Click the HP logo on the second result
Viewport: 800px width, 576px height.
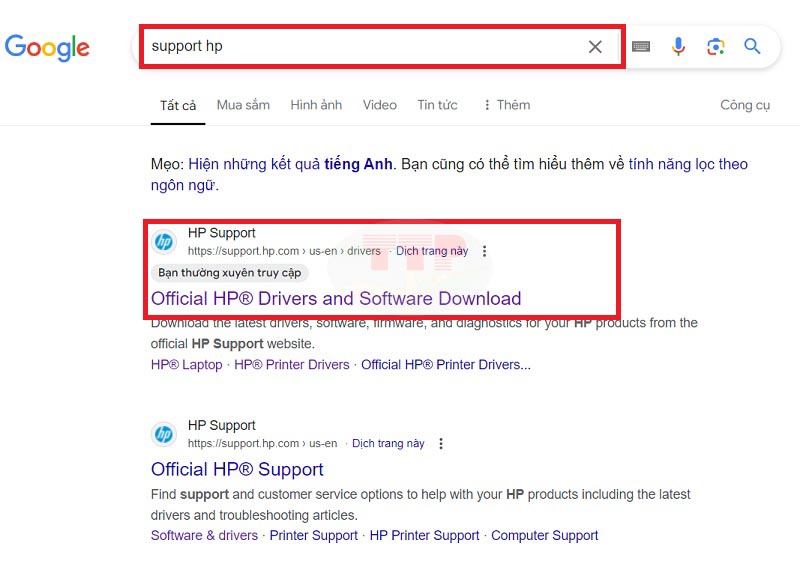(164, 433)
